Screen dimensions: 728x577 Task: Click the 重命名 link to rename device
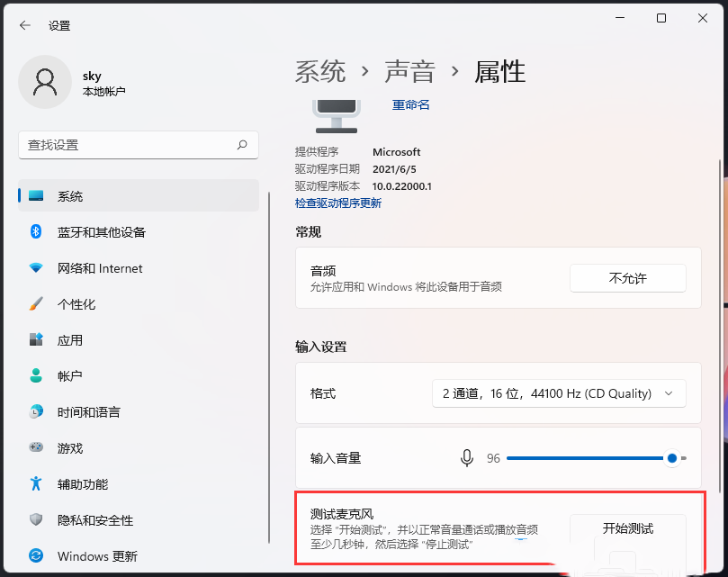[x=410, y=104]
